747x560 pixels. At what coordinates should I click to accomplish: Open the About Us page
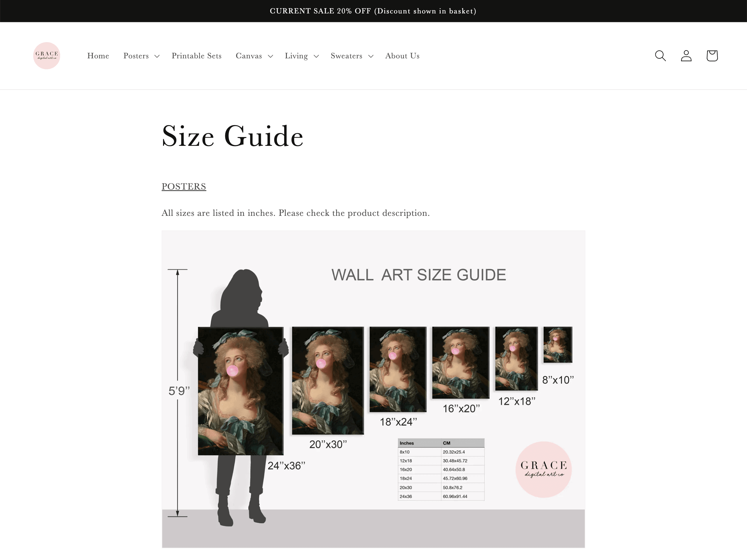click(402, 56)
